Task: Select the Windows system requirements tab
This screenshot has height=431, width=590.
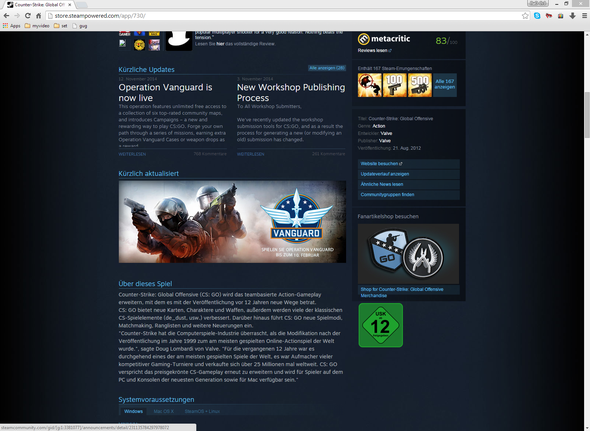Action: tap(133, 411)
